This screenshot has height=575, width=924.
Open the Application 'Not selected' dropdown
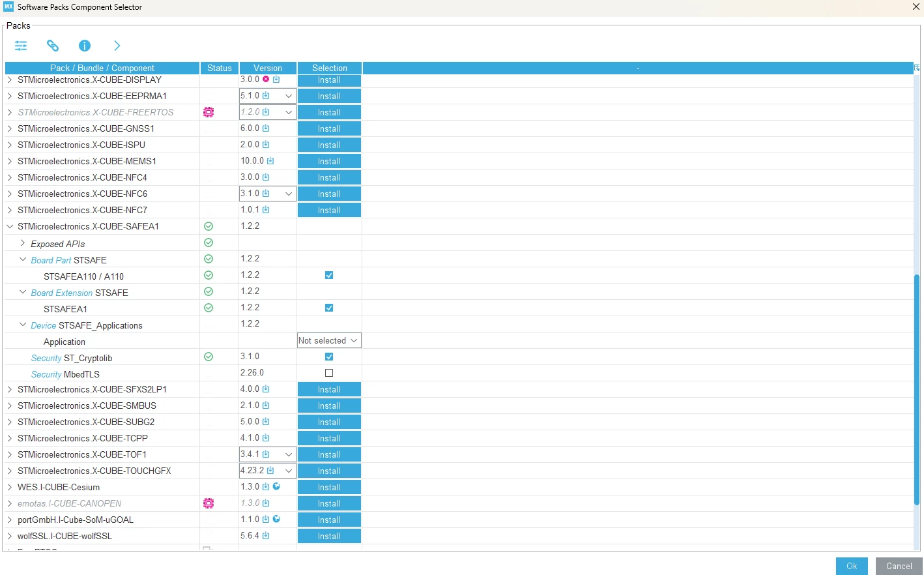point(329,340)
